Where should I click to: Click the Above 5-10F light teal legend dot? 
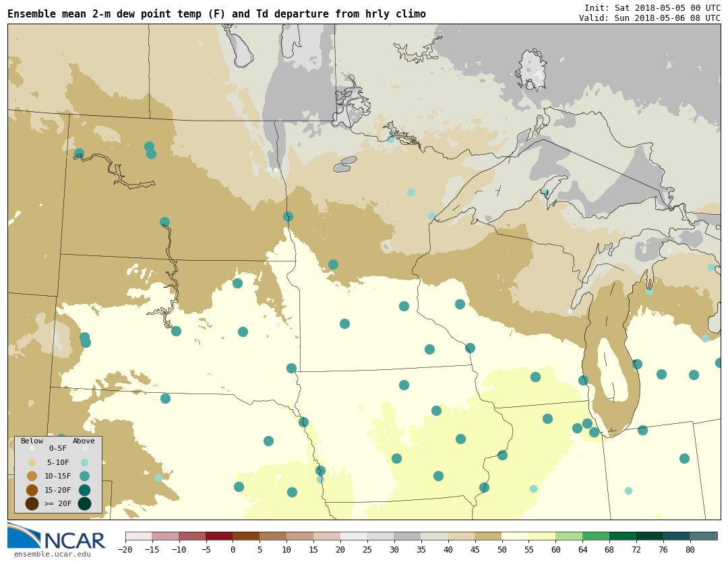click(x=84, y=462)
